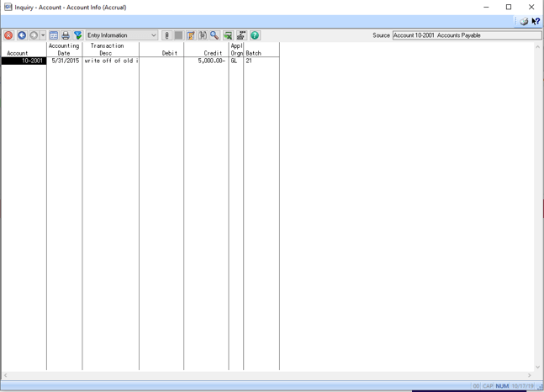Click the Source field showing Accounts Payable
The image size is (544, 392).
467,35
